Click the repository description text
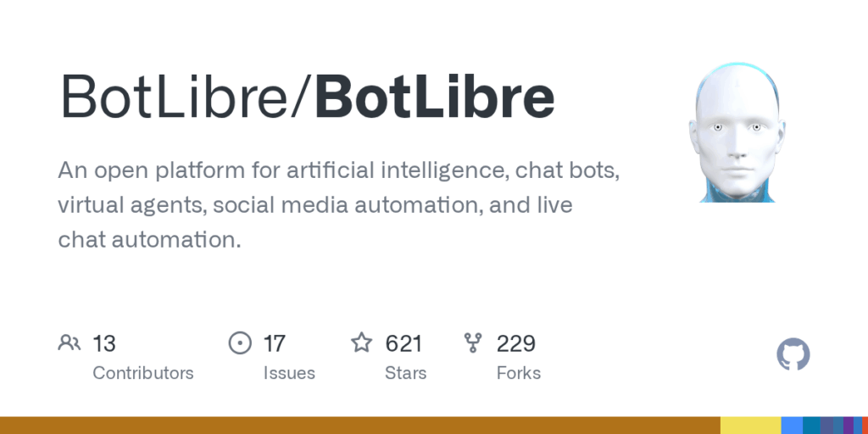 pos(339,205)
